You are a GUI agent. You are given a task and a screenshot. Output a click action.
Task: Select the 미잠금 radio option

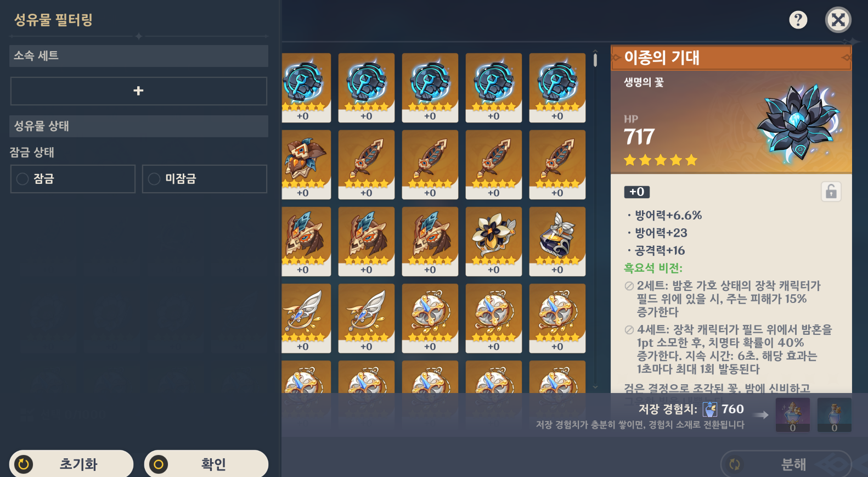coord(205,179)
